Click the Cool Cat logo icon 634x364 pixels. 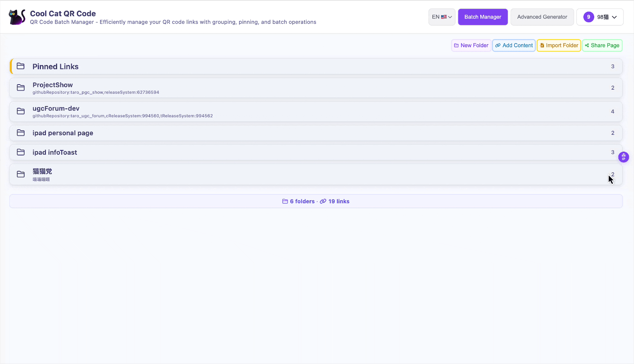[17, 17]
